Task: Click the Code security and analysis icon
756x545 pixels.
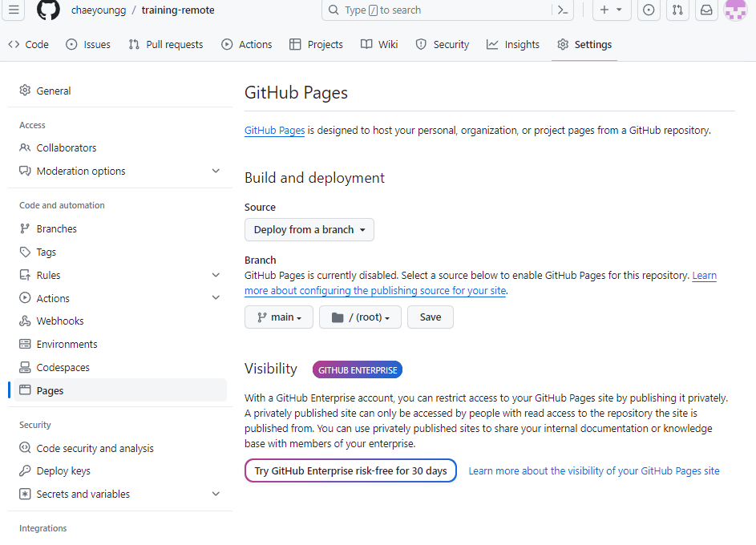Action: [x=25, y=448]
